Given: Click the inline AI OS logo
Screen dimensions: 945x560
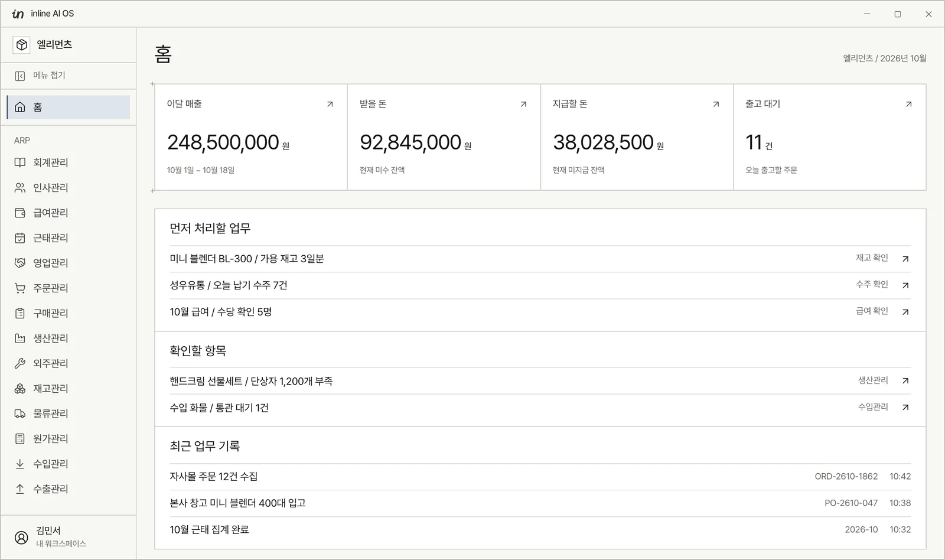Looking at the screenshot, I should (x=18, y=14).
